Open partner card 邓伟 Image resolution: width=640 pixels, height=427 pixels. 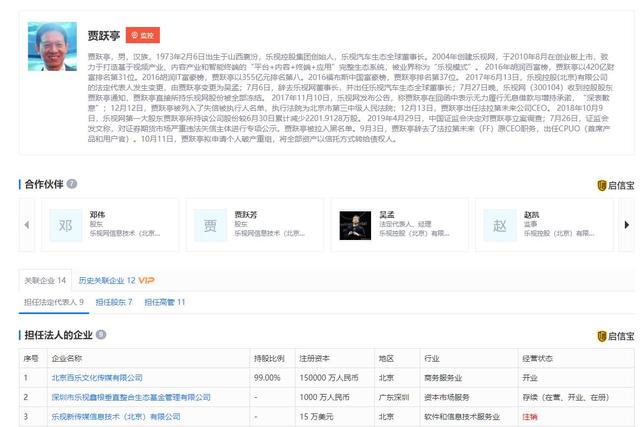pos(110,225)
